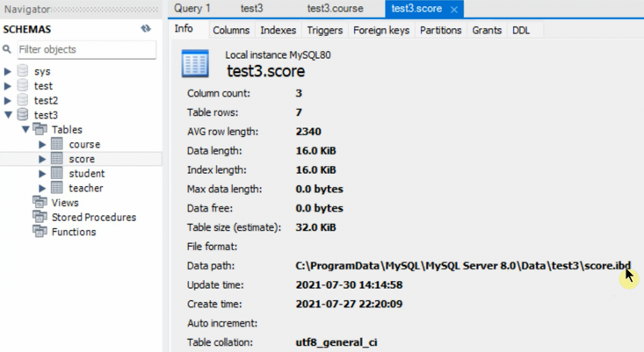Viewport: 644px width, 352px height.
Task: Click the student table icon
Action: (57, 173)
